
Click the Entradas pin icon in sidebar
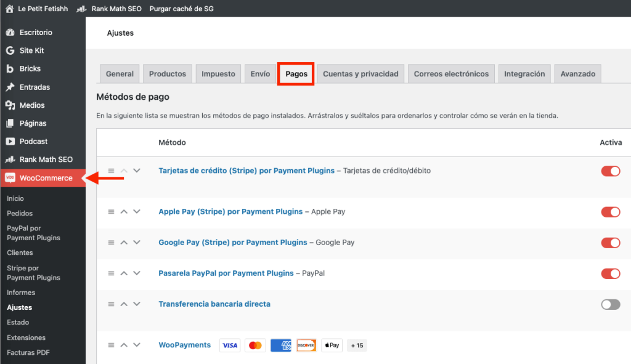[10, 87]
